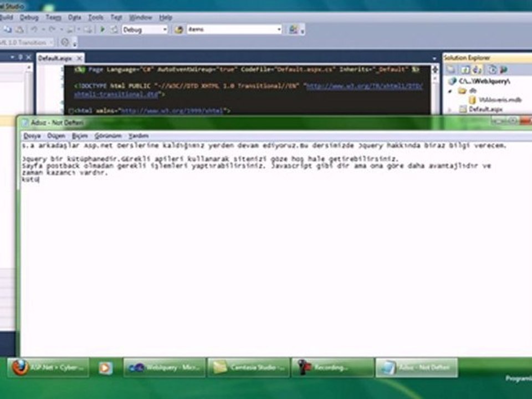Switch to WebJquery Visual Studio taskbar button

click(165, 367)
